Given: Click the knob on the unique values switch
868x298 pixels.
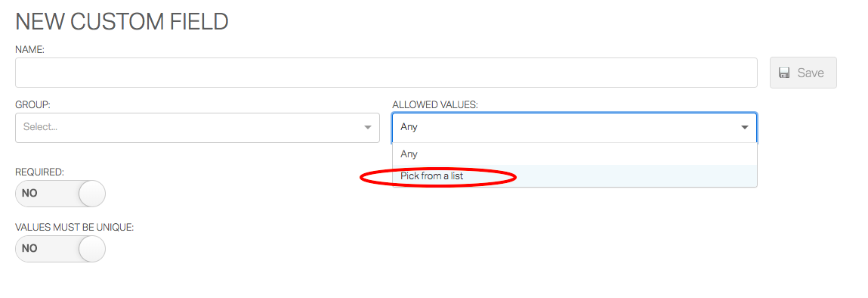Looking at the screenshot, I should (92, 249).
